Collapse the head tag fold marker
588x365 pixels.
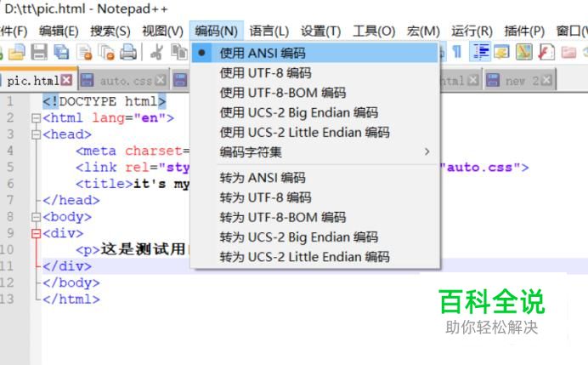click(36, 134)
